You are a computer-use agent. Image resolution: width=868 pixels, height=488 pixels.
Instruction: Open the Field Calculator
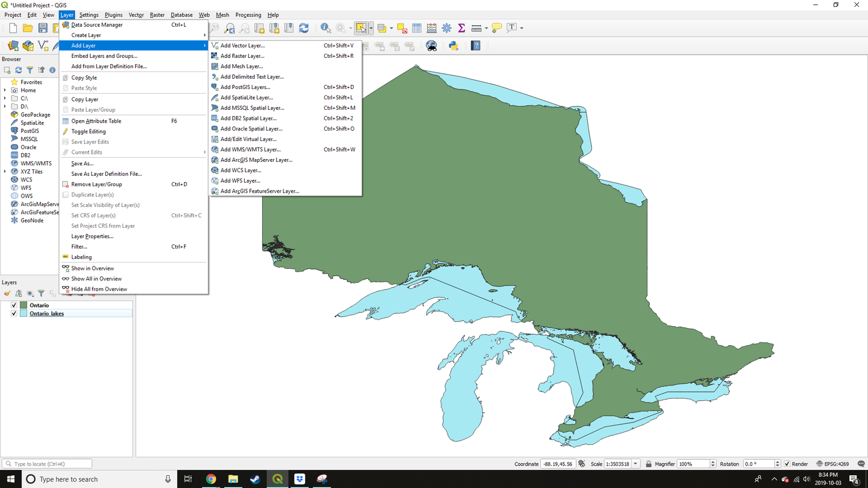tap(432, 28)
